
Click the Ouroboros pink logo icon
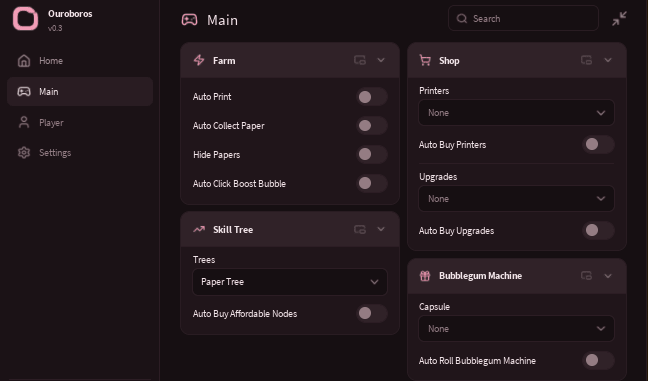tap(25, 19)
